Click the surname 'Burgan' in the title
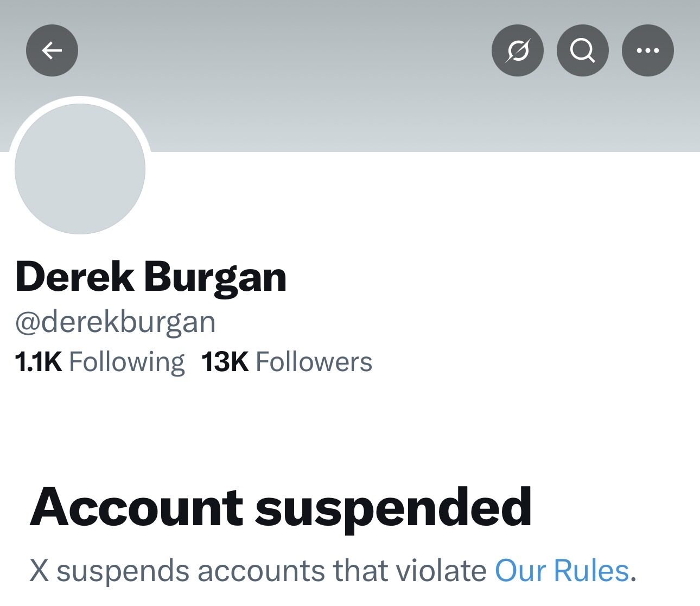The height and width of the screenshot is (606, 700). point(215,277)
